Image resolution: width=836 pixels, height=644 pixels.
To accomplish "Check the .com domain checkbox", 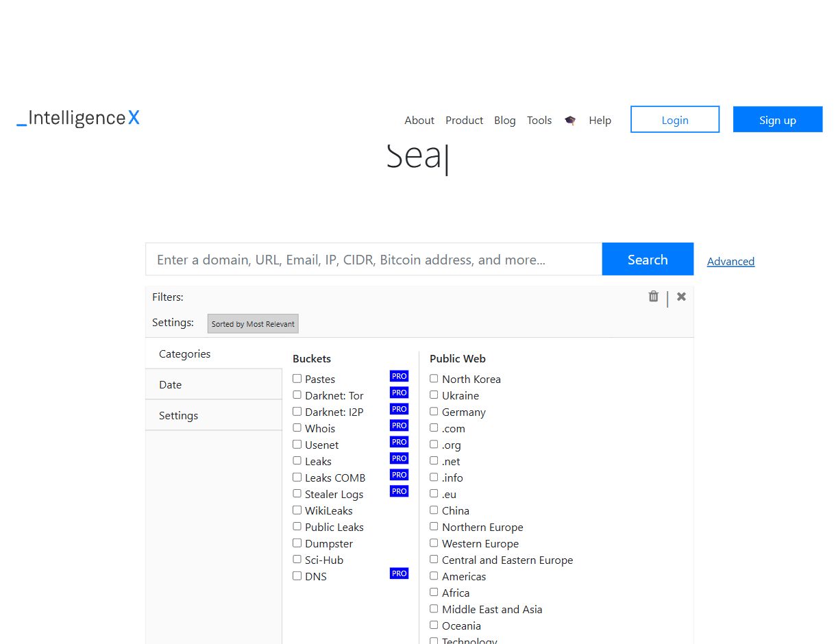I will (x=434, y=428).
